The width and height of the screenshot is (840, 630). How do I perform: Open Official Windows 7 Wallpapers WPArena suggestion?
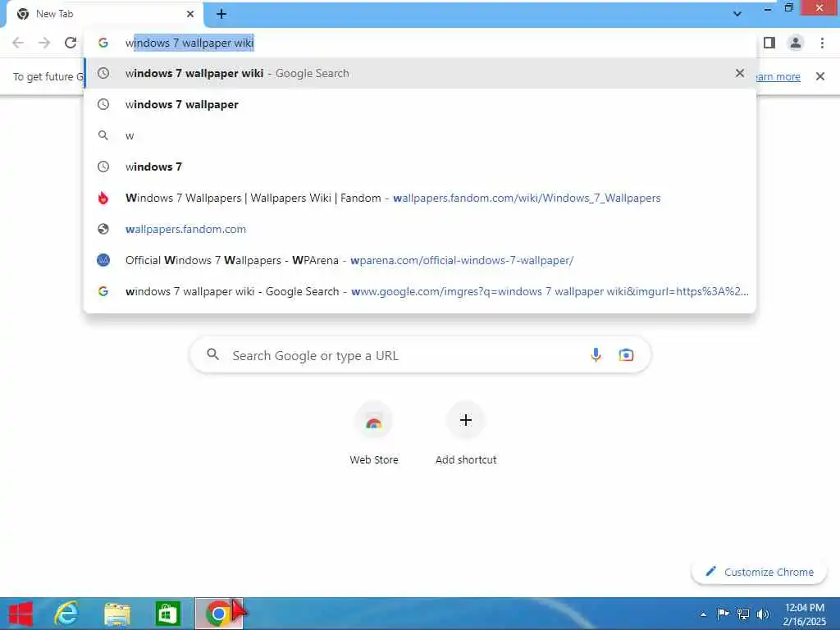click(x=420, y=260)
